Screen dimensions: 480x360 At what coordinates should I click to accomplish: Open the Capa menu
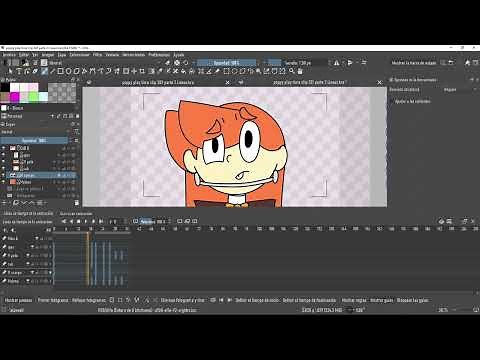62,55
